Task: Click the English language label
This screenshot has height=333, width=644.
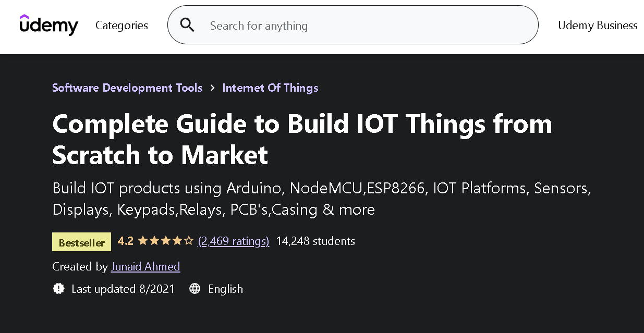Action: pos(225,289)
